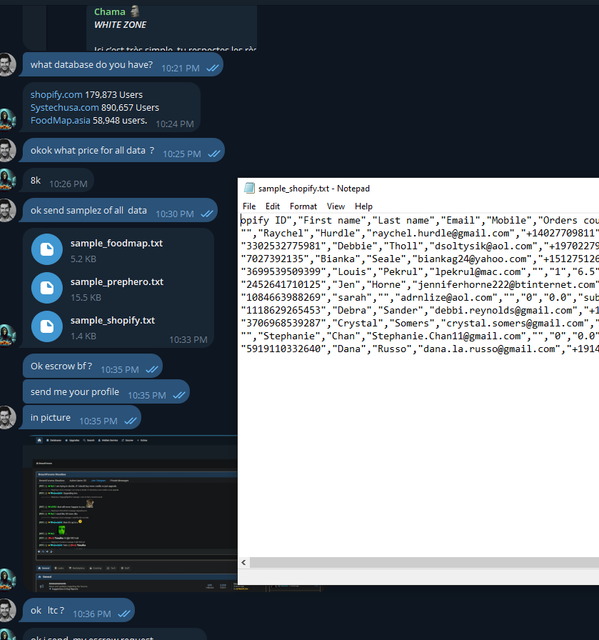599x640 pixels.
Task: Click the sample_prephero.txt file name
Action: point(117,282)
